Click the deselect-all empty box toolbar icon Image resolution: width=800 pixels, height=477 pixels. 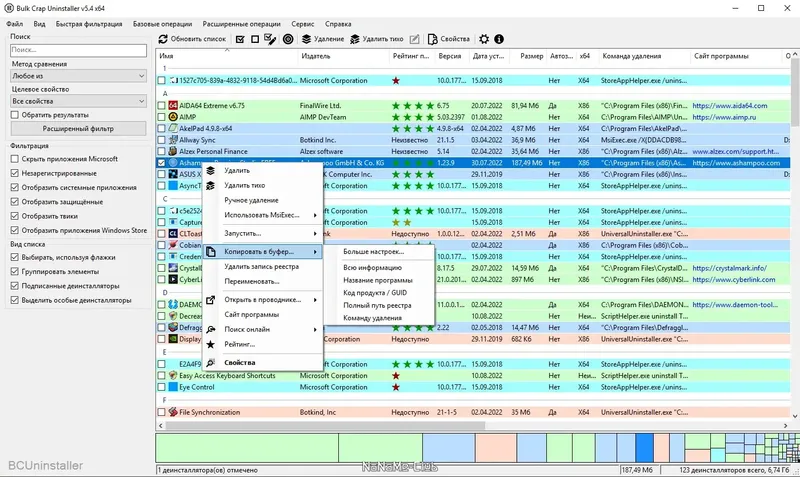click(x=255, y=39)
